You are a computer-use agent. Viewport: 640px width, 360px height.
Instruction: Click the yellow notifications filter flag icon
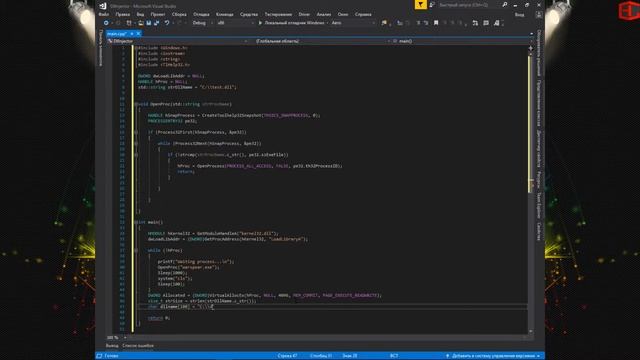pos(420,4)
